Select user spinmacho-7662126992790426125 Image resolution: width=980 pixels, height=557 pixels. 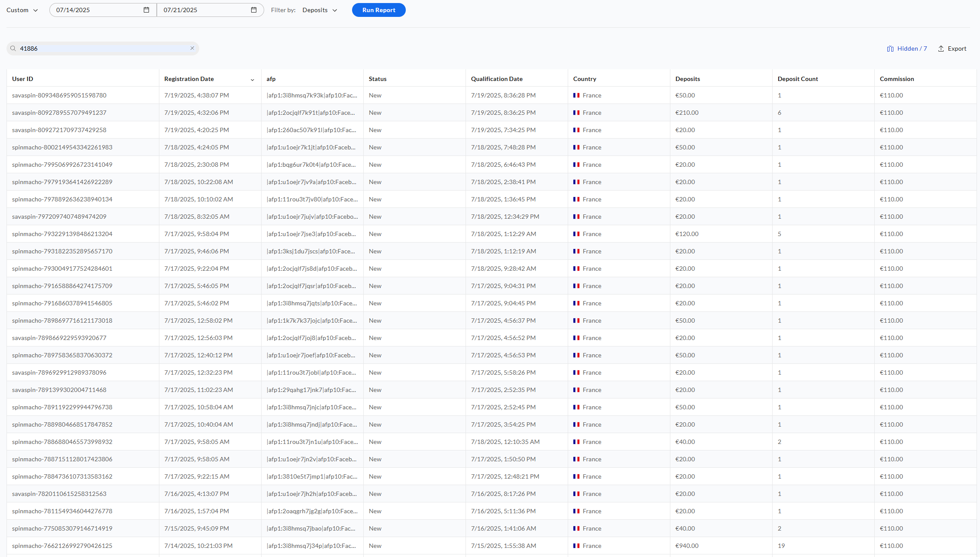click(62, 546)
